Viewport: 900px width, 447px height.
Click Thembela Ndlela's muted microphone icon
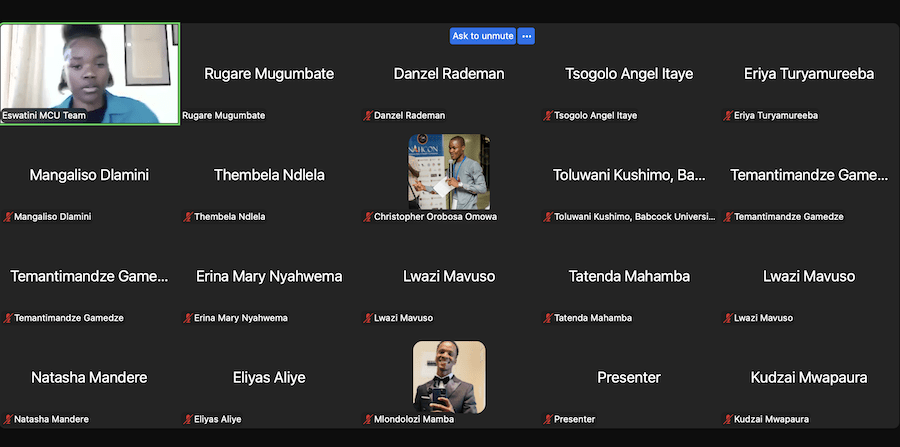pyautogui.click(x=188, y=217)
